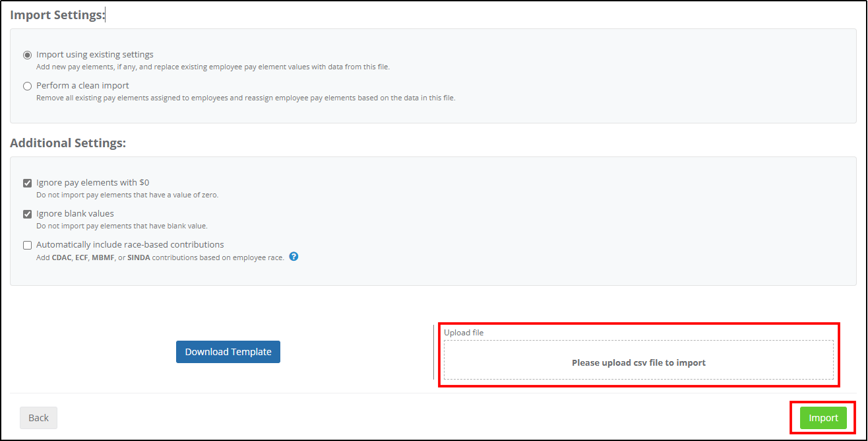The image size is (868, 441).
Task: Toggle 'Ignore blank values' checkbox
Action: 27,214
